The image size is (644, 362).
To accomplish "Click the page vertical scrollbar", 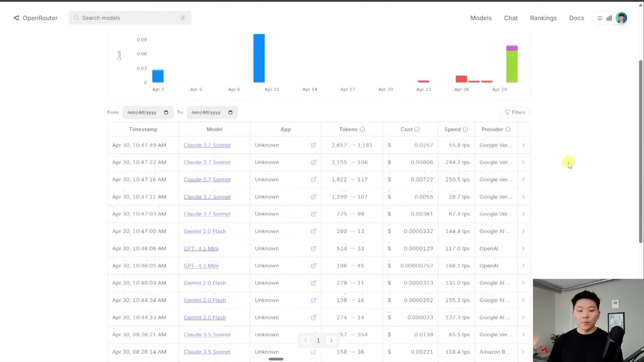I will (641, 152).
